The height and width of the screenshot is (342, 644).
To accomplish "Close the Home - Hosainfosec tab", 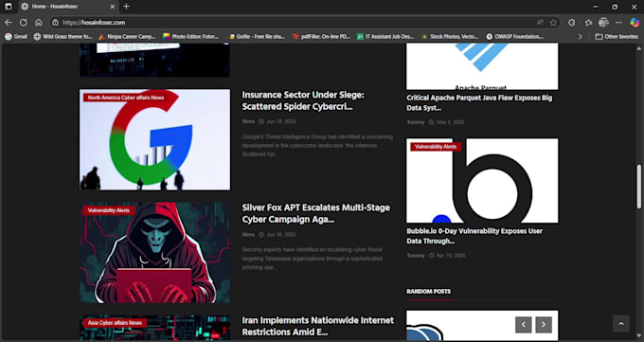I will click(113, 7).
